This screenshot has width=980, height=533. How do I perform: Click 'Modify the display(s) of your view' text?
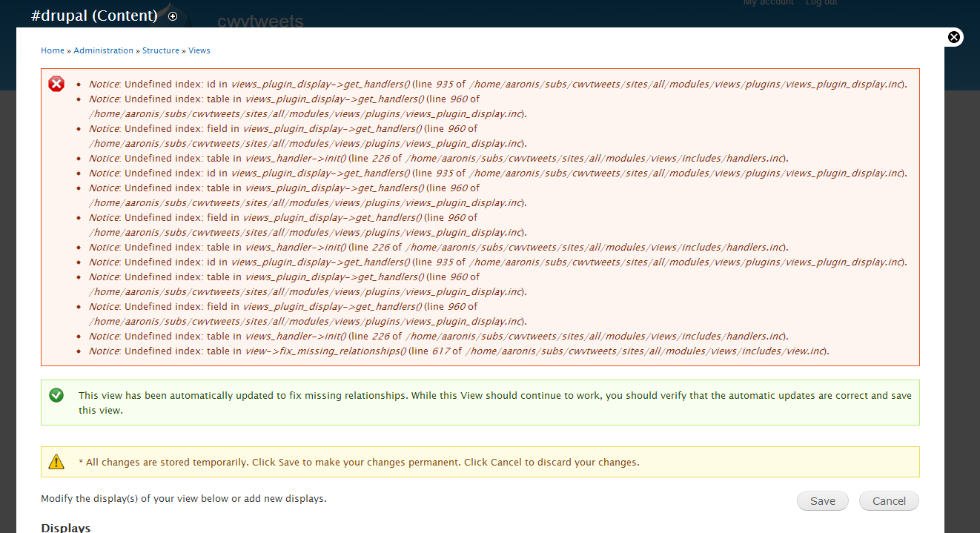point(184,498)
